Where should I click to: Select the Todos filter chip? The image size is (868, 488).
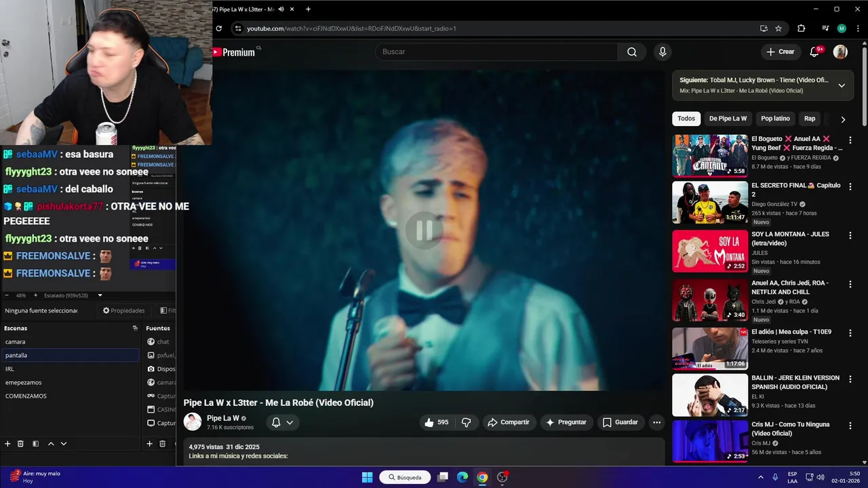point(686,119)
